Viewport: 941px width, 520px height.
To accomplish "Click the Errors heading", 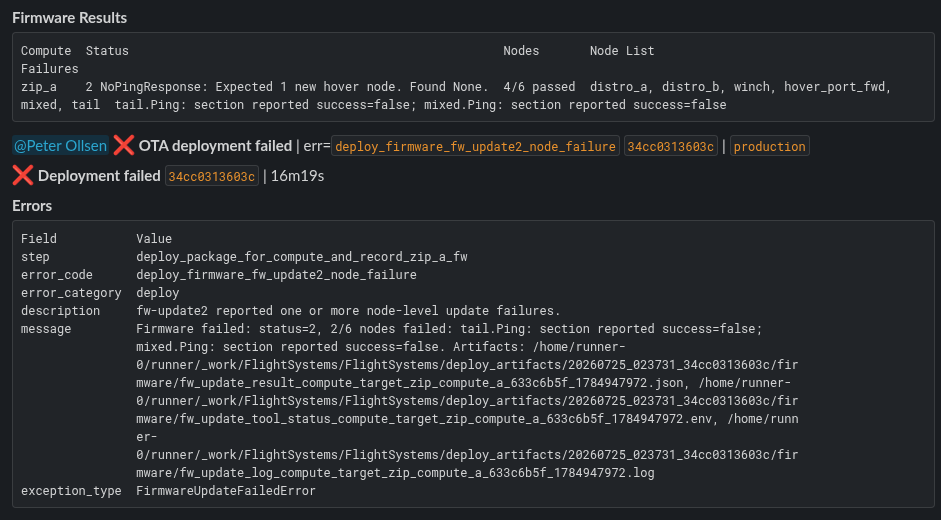I will coord(32,206).
